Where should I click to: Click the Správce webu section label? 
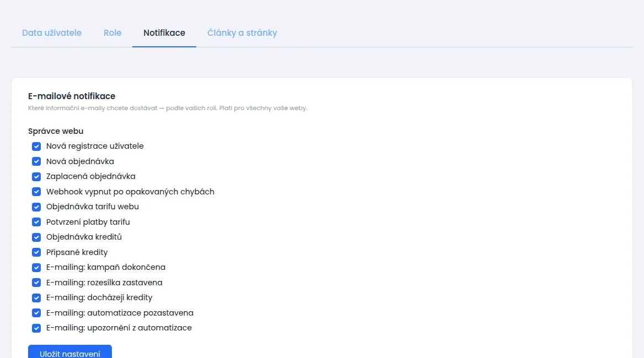pyautogui.click(x=56, y=131)
